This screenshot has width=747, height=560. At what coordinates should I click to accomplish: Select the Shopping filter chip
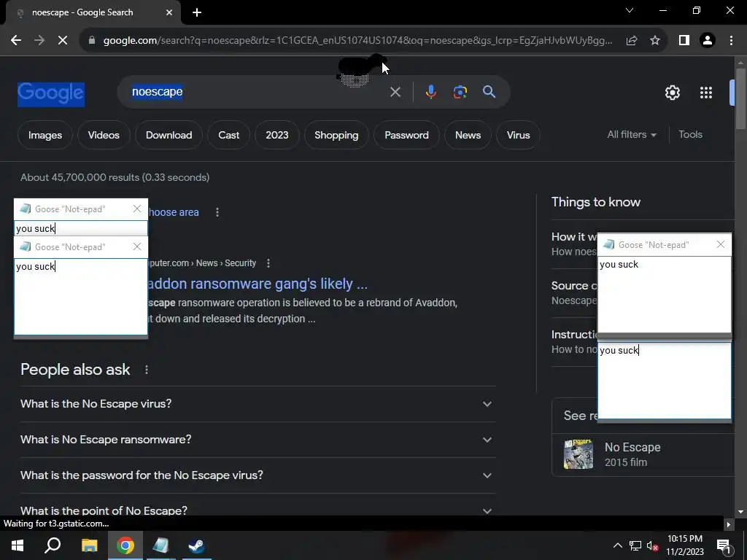pos(336,135)
